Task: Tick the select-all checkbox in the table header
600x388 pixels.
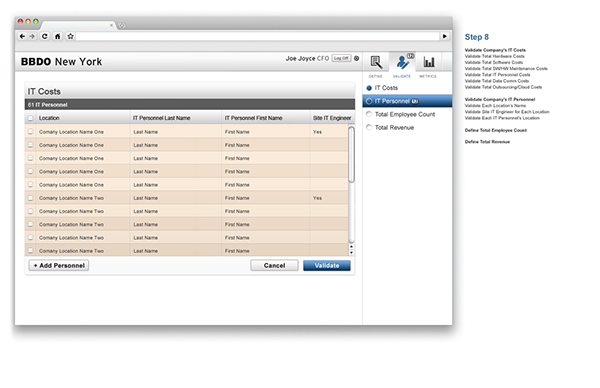Action: [x=30, y=118]
